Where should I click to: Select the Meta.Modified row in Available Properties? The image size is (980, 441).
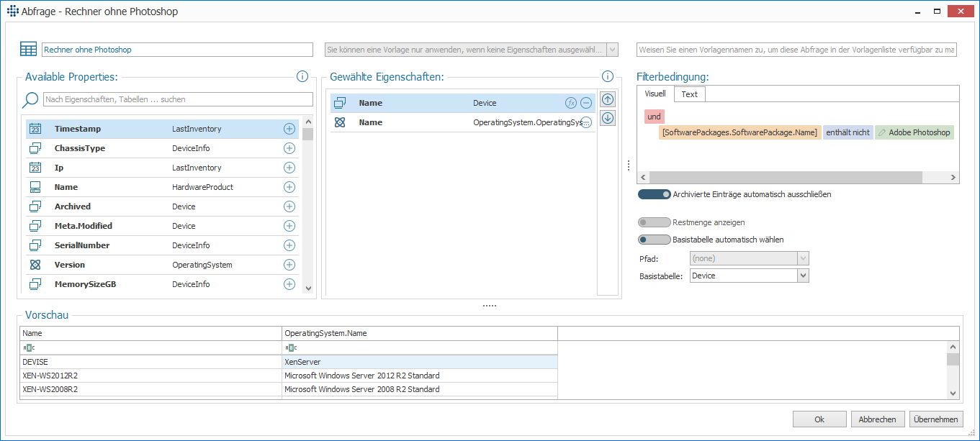point(162,226)
